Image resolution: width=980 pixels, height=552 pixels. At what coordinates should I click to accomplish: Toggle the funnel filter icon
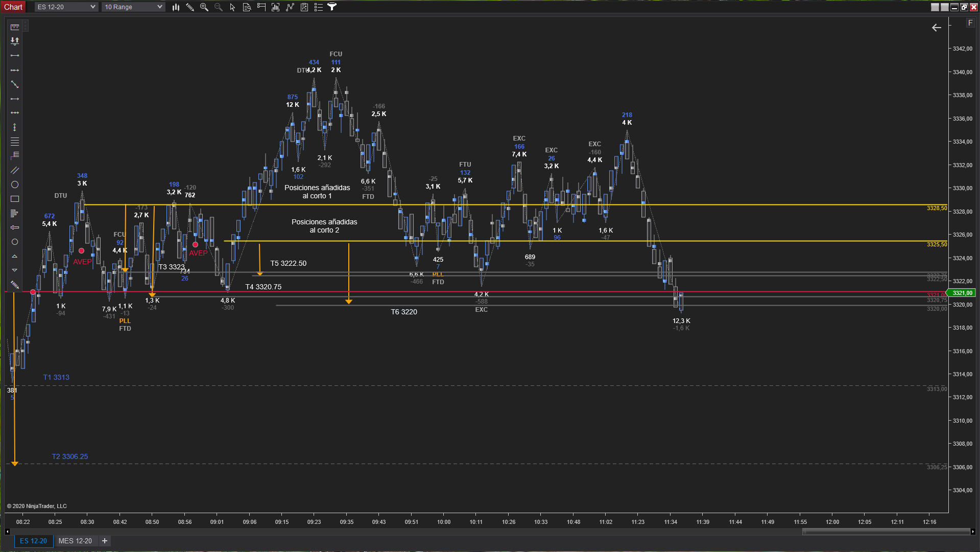tap(332, 7)
